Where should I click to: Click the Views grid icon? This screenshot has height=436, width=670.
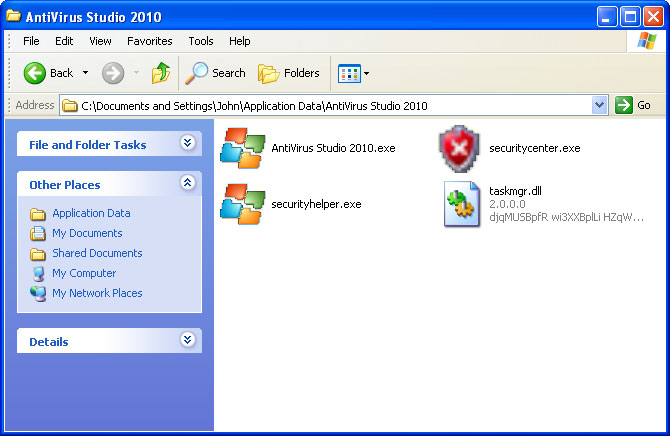coord(349,74)
